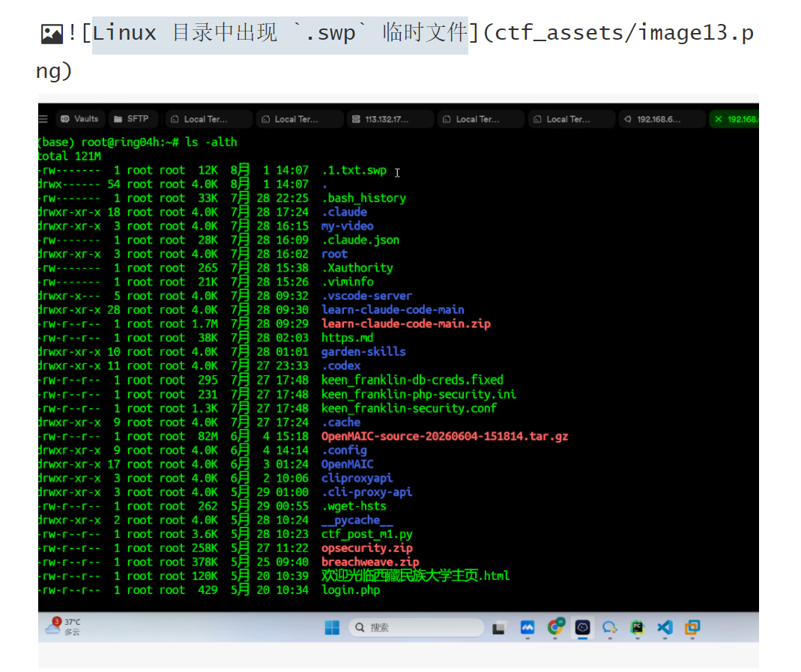Click the my-video directory name
The width and height of the screenshot is (801, 672).
[x=348, y=226]
